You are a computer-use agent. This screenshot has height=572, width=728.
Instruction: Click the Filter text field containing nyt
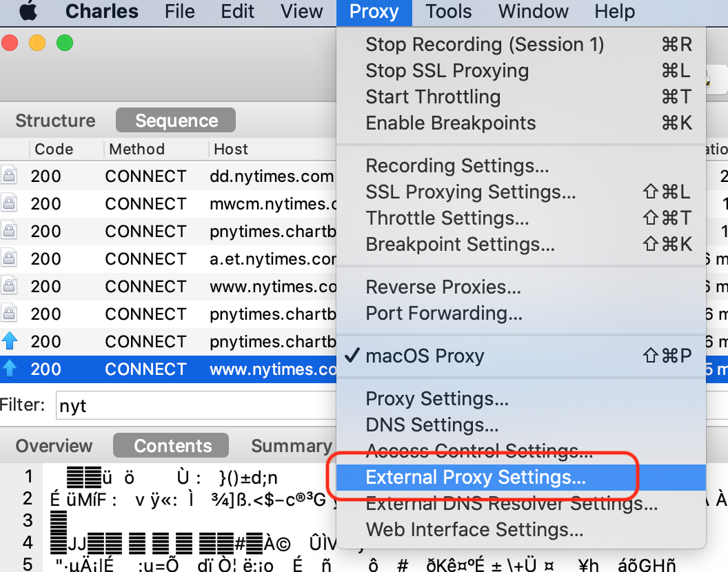click(x=193, y=406)
